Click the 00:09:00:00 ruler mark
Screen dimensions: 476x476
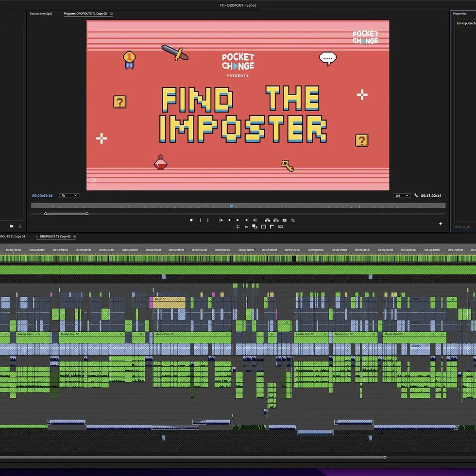coord(362,250)
